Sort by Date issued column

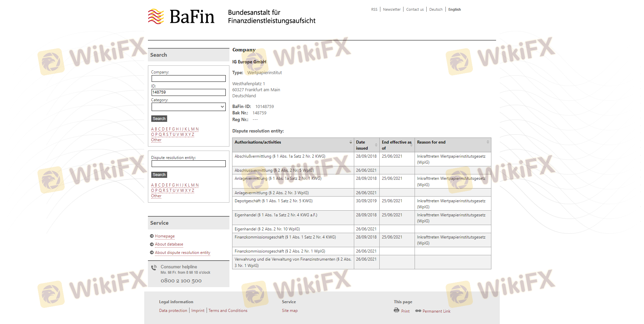pyautogui.click(x=376, y=145)
